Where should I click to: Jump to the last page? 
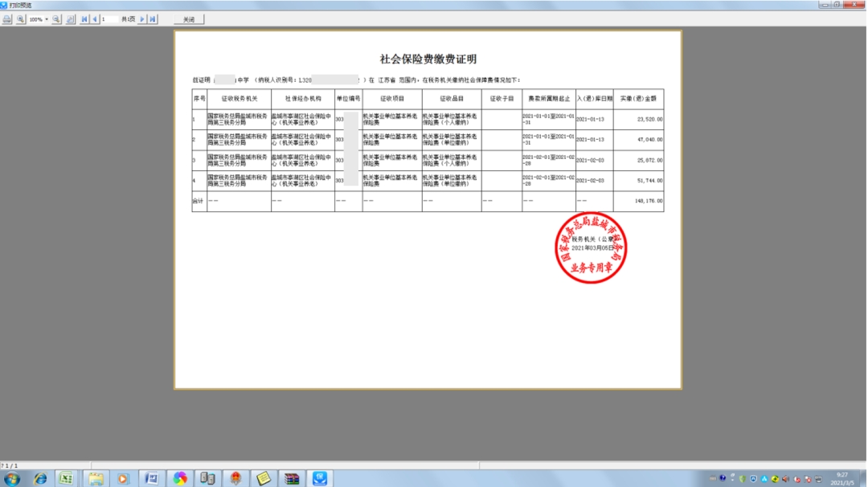click(153, 19)
